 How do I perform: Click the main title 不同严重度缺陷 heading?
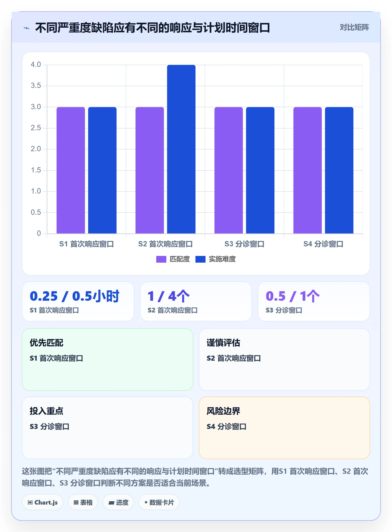pos(153,28)
